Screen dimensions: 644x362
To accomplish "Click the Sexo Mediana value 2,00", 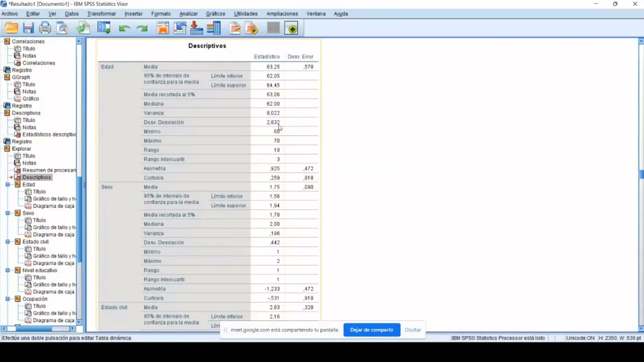I will 274,224.
